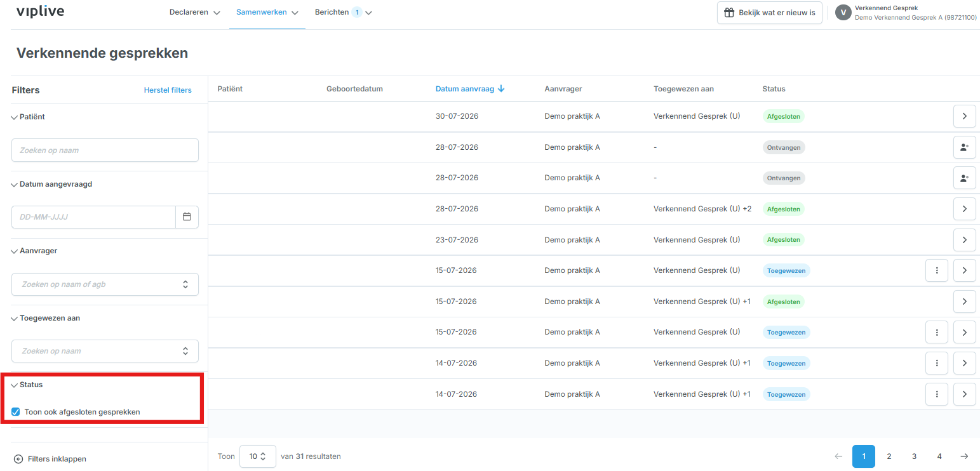Collapse the Aanvrager filter section
This screenshot has height=471, width=980.
click(34, 251)
